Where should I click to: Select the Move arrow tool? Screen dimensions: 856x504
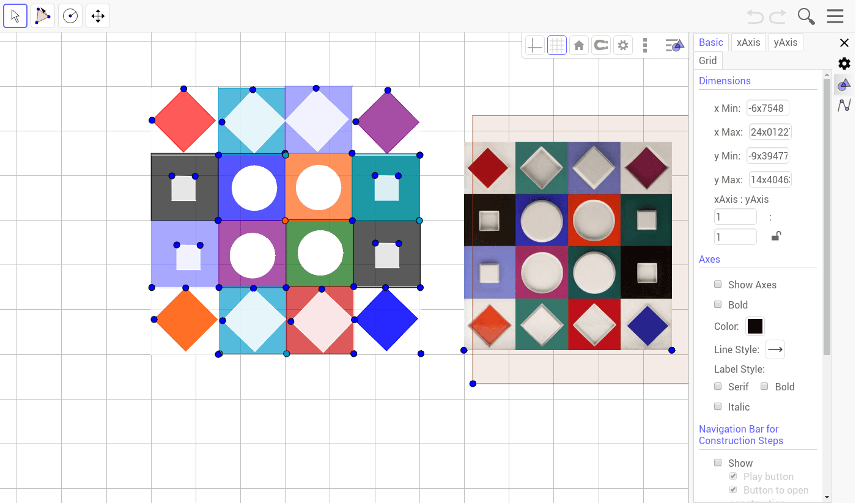tap(15, 16)
